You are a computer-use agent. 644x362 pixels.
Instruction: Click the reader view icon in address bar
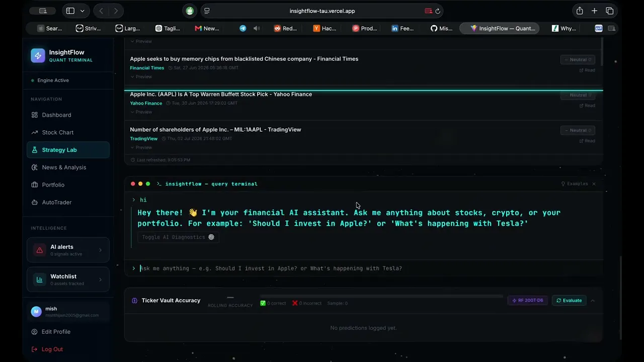point(207,11)
